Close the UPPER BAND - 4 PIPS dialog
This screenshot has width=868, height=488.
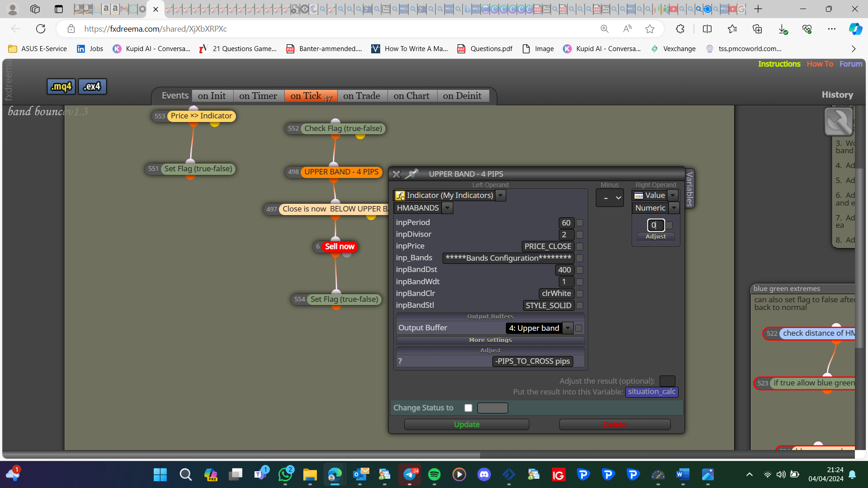396,174
